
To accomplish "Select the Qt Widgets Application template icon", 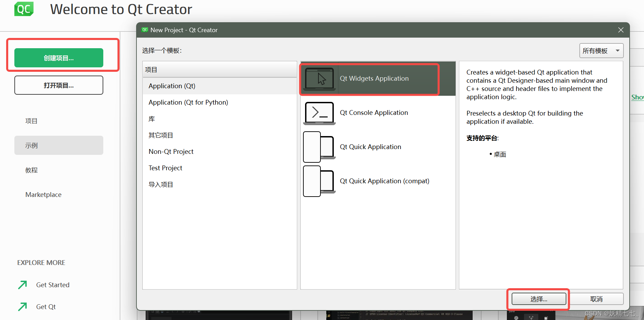I will pyautogui.click(x=319, y=79).
